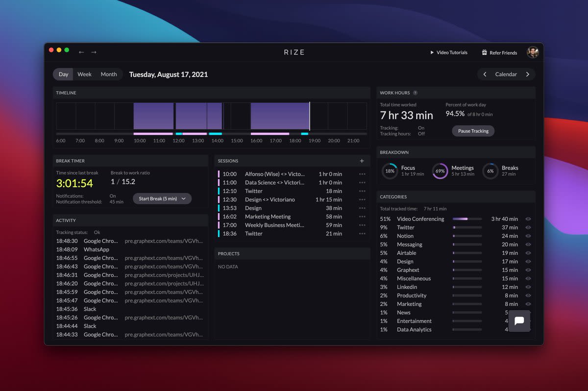Toggle visibility of Productivity category
588x391 pixels.
point(528,295)
